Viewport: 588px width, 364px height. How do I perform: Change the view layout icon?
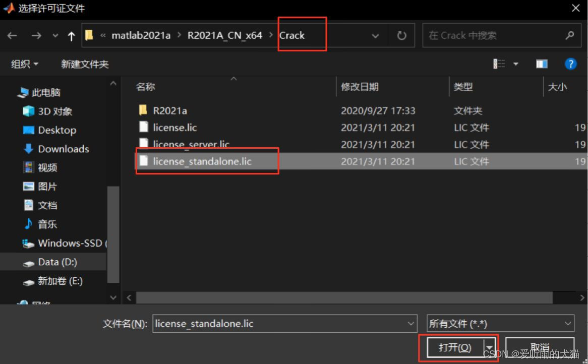[x=499, y=64]
